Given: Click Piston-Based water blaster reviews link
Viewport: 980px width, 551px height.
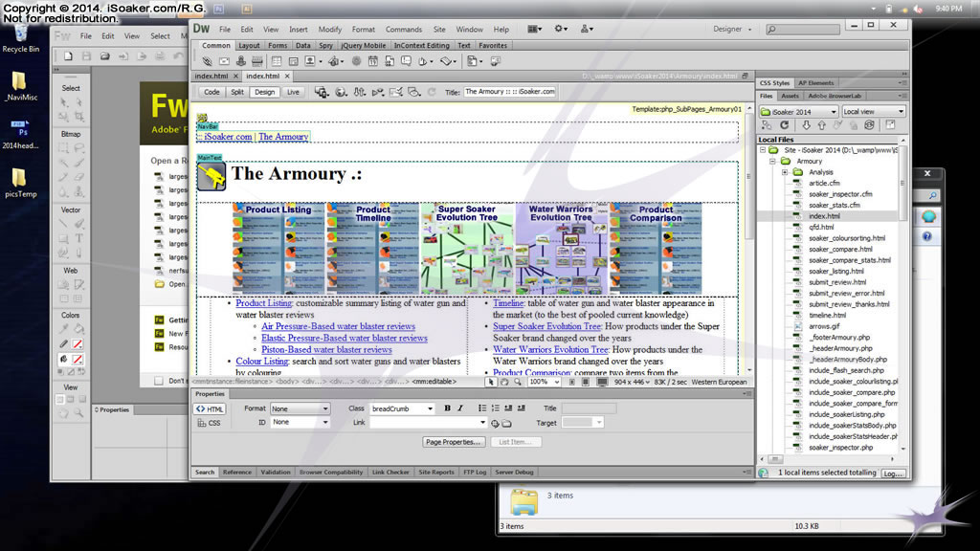Looking at the screenshot, I should [326, 350].
